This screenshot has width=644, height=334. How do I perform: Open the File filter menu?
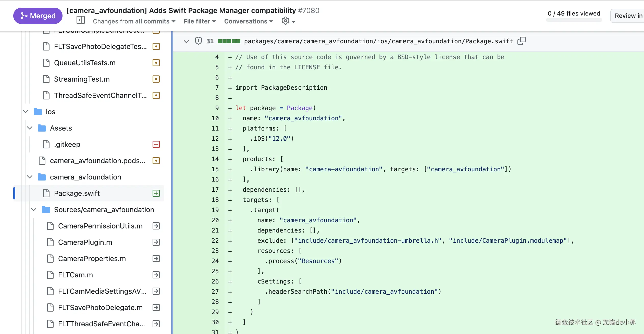(200, 21)
